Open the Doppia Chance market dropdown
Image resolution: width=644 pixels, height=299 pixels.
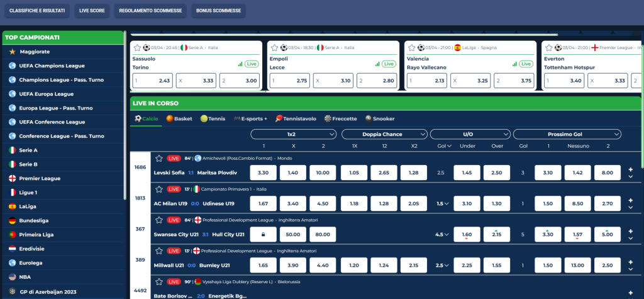[384, 134]
